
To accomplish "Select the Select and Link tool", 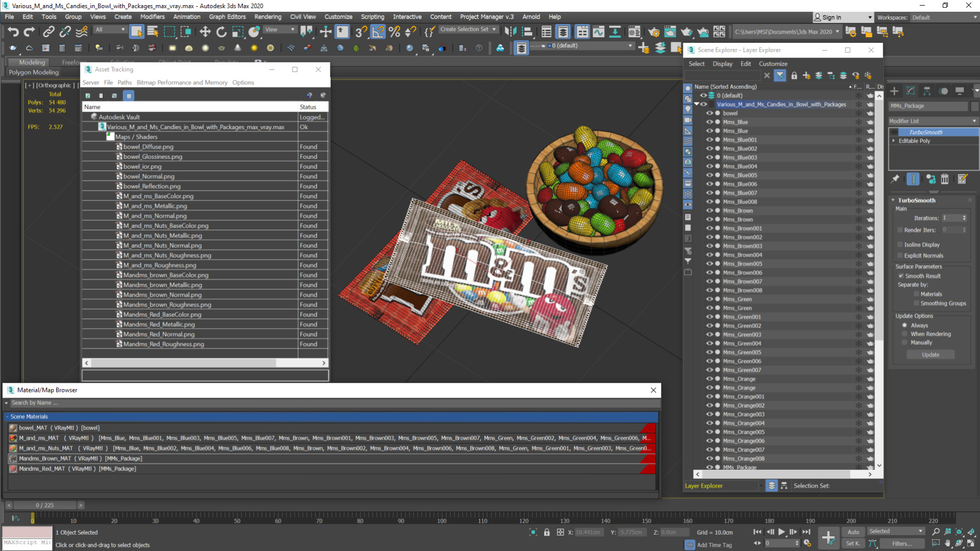I will 48,32.
